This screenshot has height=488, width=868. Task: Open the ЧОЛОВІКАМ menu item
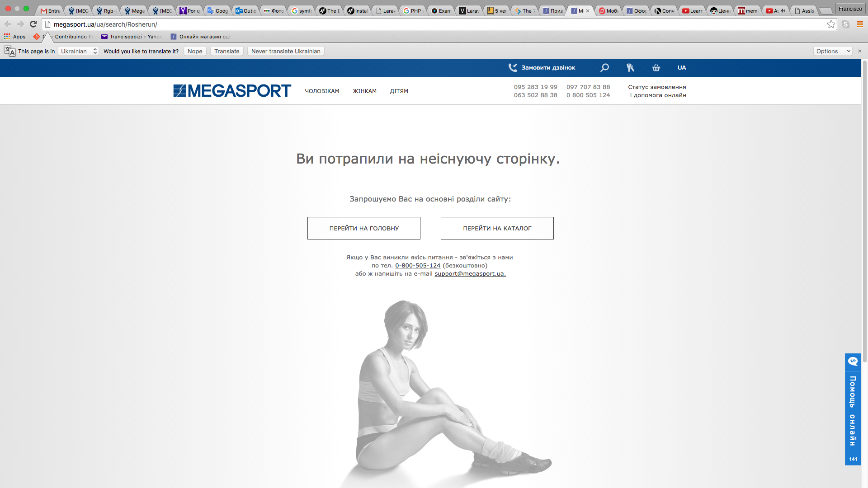(x=322, y=91)
